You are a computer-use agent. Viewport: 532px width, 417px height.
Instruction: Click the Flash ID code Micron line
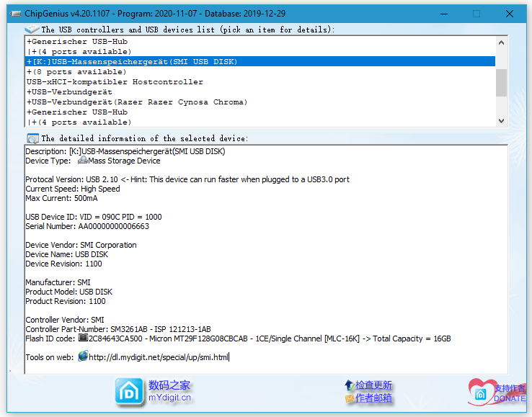[238, 338]
